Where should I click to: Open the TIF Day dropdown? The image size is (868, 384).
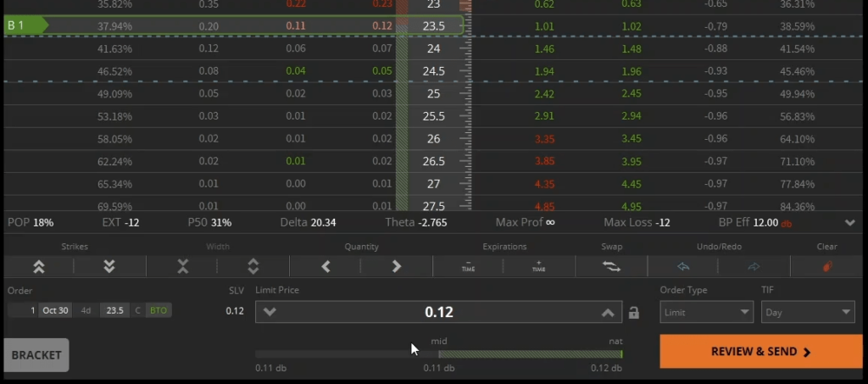(807, 312)
